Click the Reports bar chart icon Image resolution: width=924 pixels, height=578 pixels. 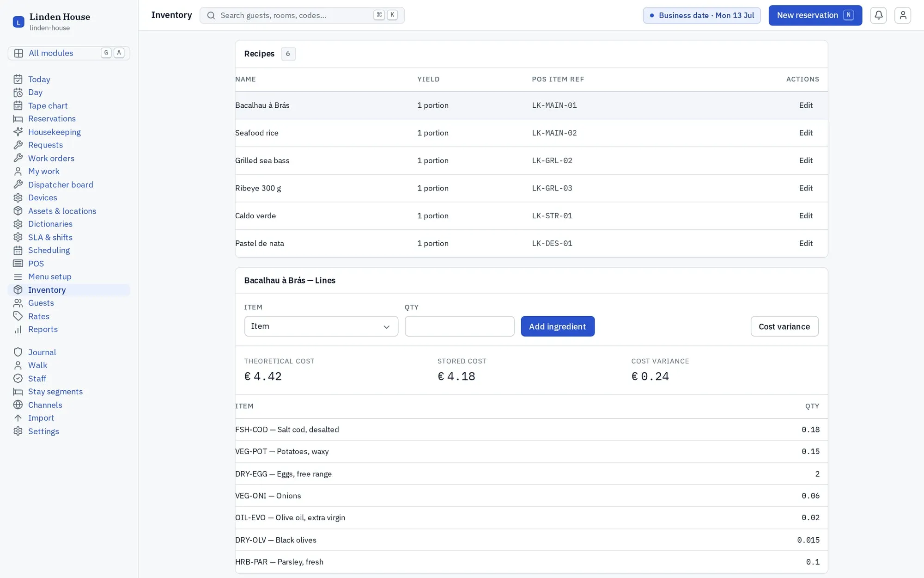pyautogui.click(x=18, y=329)
